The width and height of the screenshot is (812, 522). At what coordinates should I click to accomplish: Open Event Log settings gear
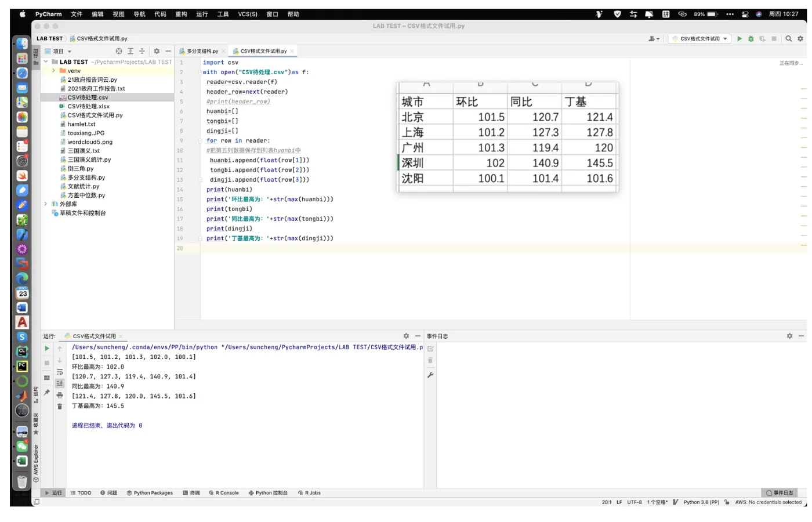789,336
